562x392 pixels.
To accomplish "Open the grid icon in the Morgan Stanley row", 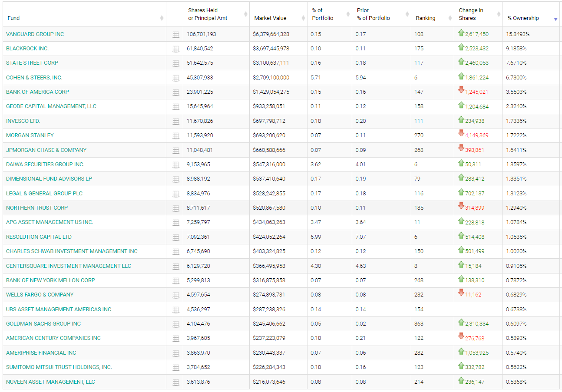I will click(x=176, y=136).
